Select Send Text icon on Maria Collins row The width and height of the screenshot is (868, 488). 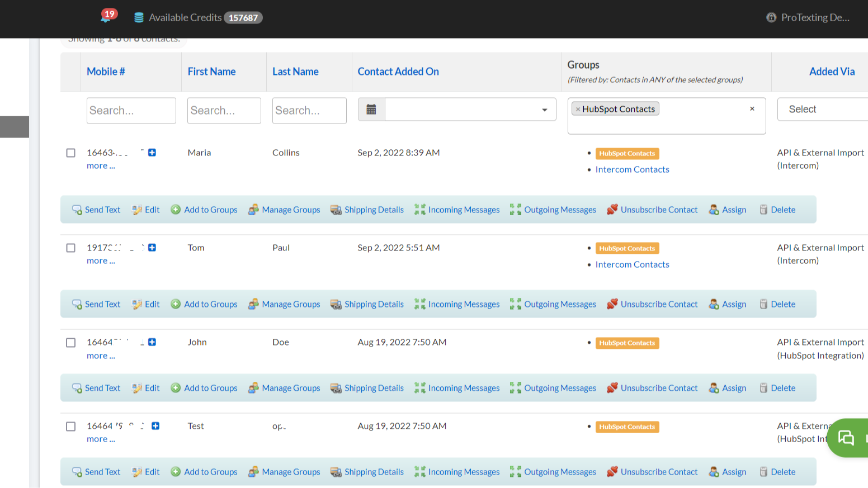coord(77,209)
